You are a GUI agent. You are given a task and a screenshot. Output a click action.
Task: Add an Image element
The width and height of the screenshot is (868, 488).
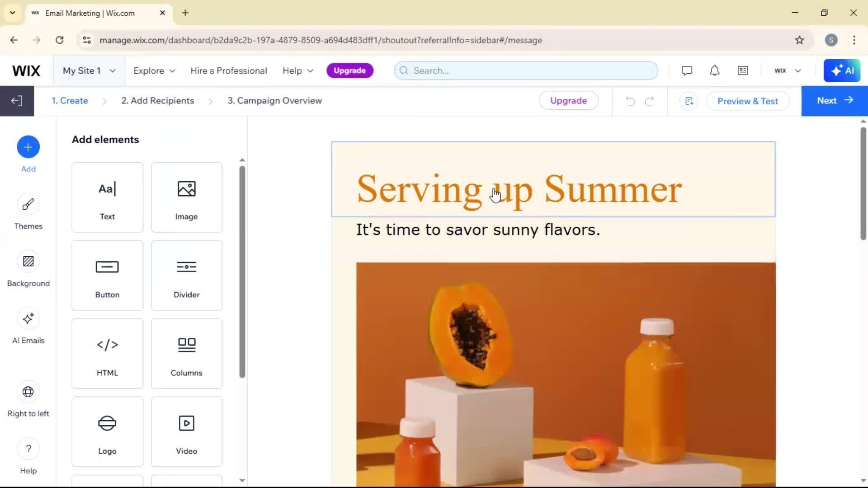(x=186, y=197)
